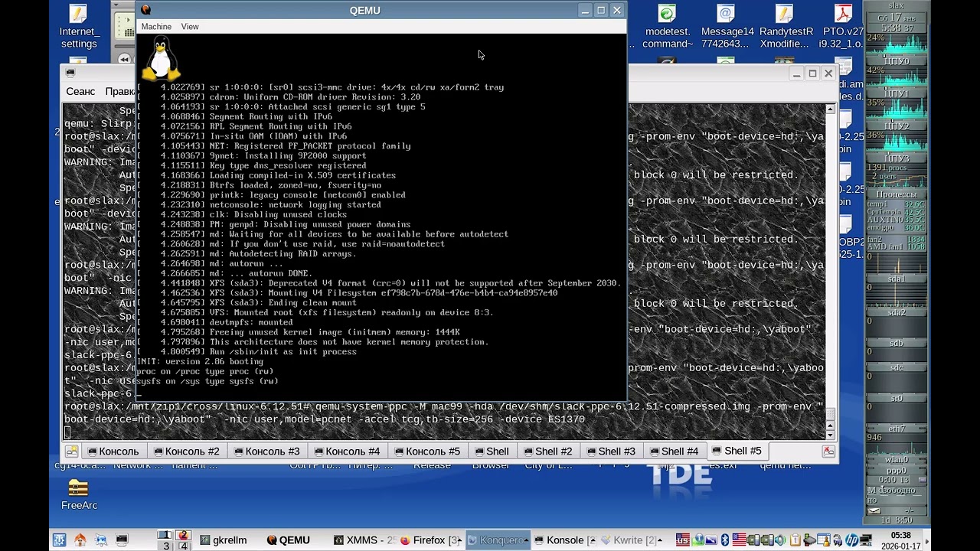Switch to virtual desktop 3

[165, 546]
